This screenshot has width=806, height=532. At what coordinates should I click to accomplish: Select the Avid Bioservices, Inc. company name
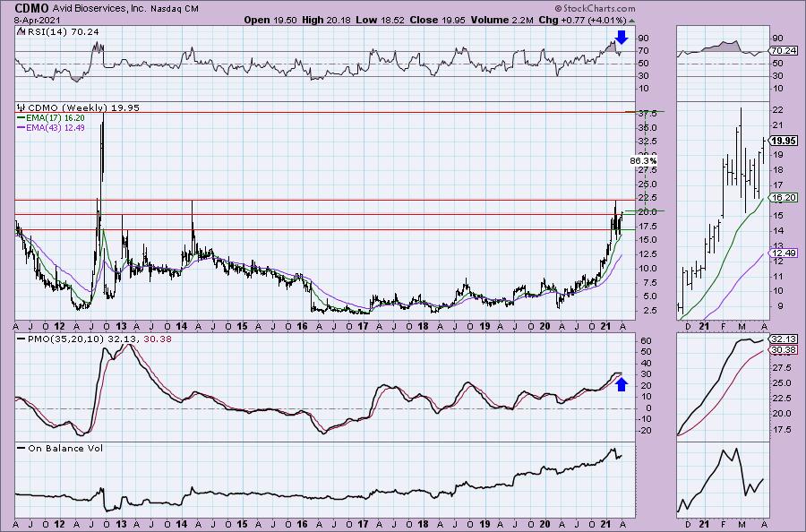click(99, 9)
